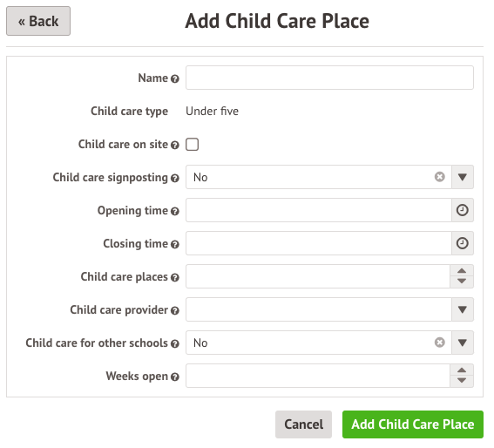
Task: Click help icon beside Child care signposting
Action: pos(175,178)
